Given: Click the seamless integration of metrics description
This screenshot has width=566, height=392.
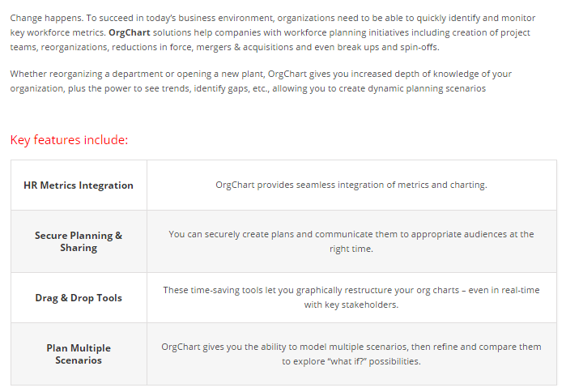Looking at the screenshot, I should pos(351,185).
